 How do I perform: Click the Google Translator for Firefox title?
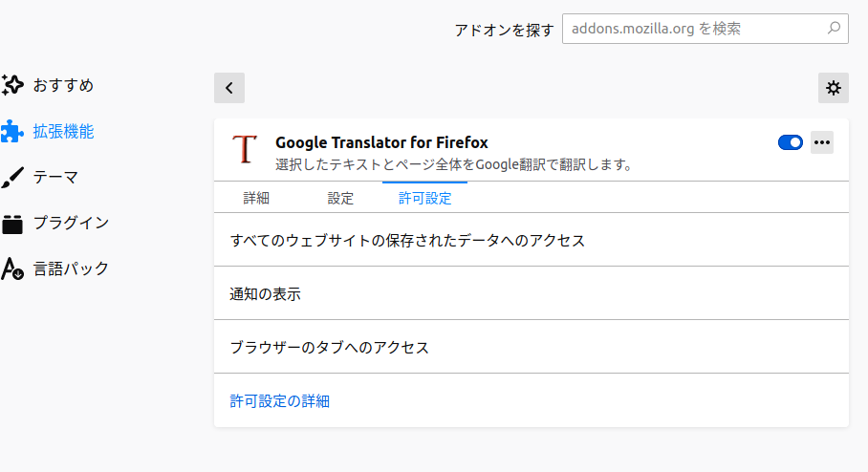pyautogui.click(x=381, y=142)
